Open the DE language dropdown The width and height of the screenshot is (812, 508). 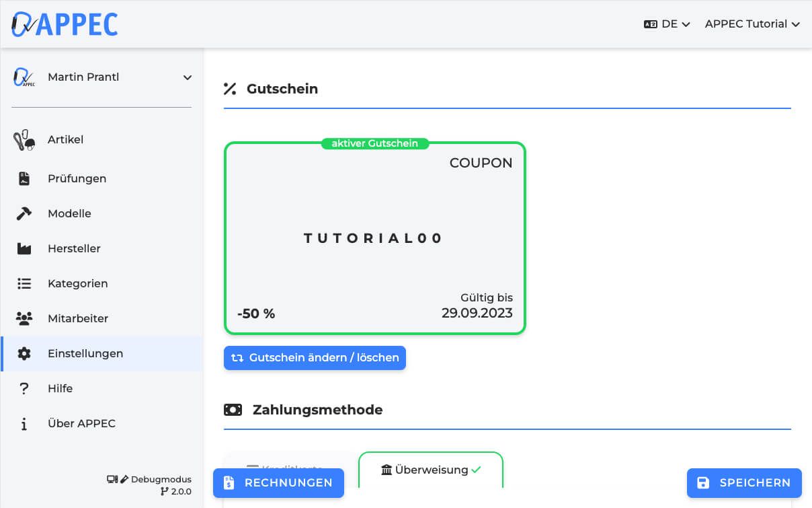click(667, 24)
